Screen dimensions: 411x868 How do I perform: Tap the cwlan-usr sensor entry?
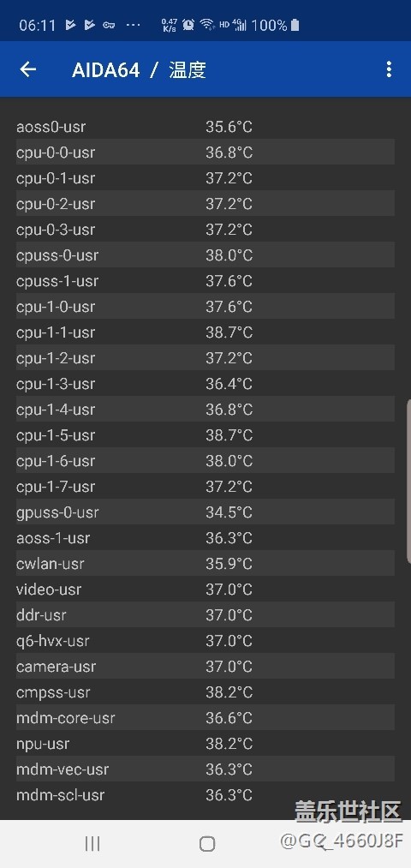click(x=205, y=564)
